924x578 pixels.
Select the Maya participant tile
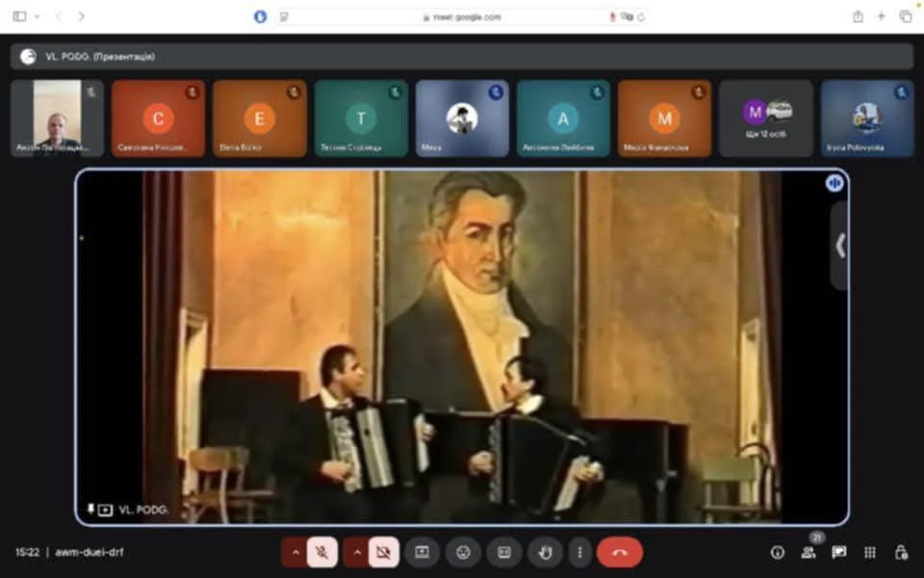(x=463, y=118)
